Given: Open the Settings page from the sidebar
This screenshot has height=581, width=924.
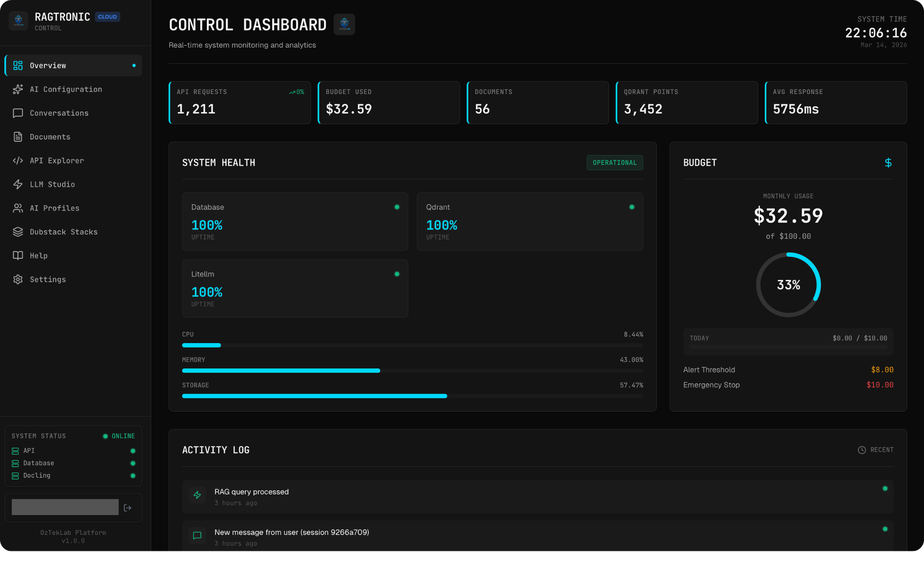Looking at the screenshot, I should point(48,279).
